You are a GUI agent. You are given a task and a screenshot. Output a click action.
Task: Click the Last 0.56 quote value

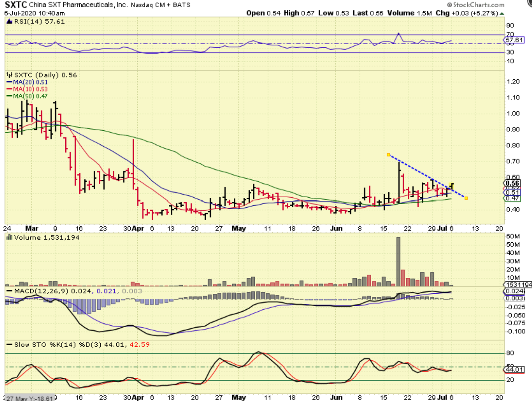[368, 13]
